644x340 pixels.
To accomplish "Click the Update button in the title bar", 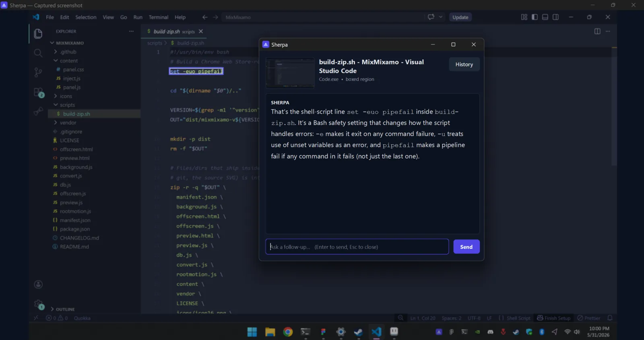I will point(460,17).
